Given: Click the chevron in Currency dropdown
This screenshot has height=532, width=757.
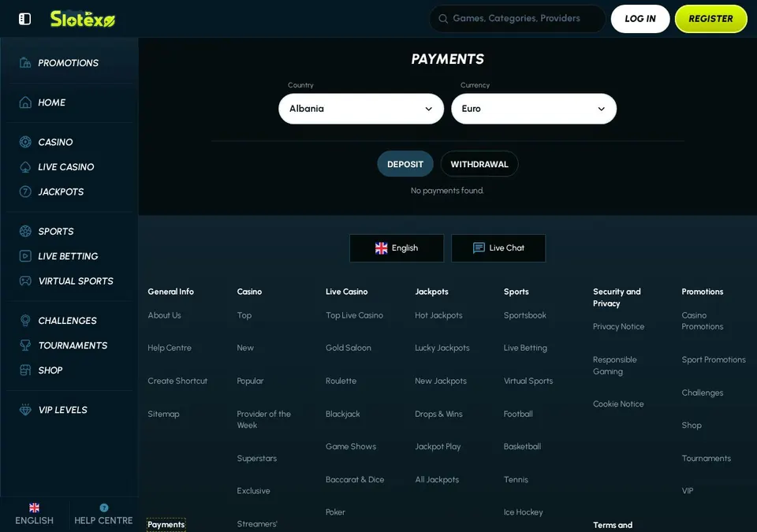Looking at the screenshot, I should (601, 109).
